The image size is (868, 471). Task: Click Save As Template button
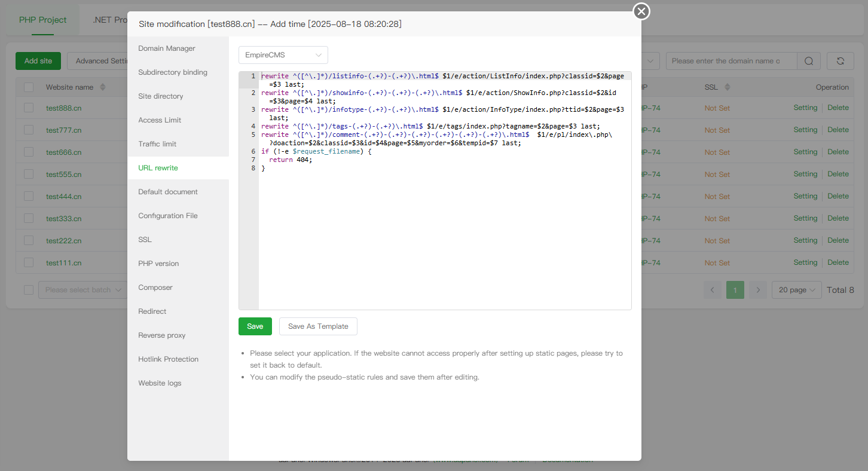point(318,326)
